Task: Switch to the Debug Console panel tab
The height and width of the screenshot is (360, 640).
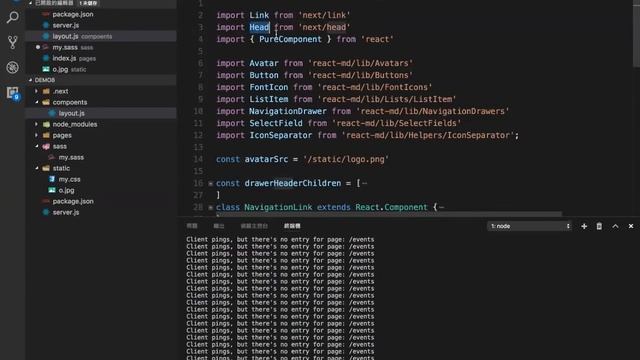Action: tap(254, 226)
